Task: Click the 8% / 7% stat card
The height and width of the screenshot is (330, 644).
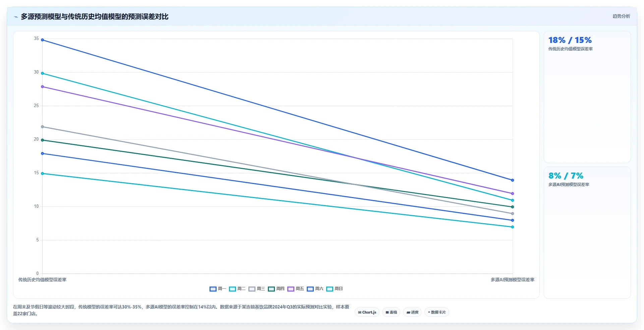Action: pyautogui.click(x=587, y=233)
